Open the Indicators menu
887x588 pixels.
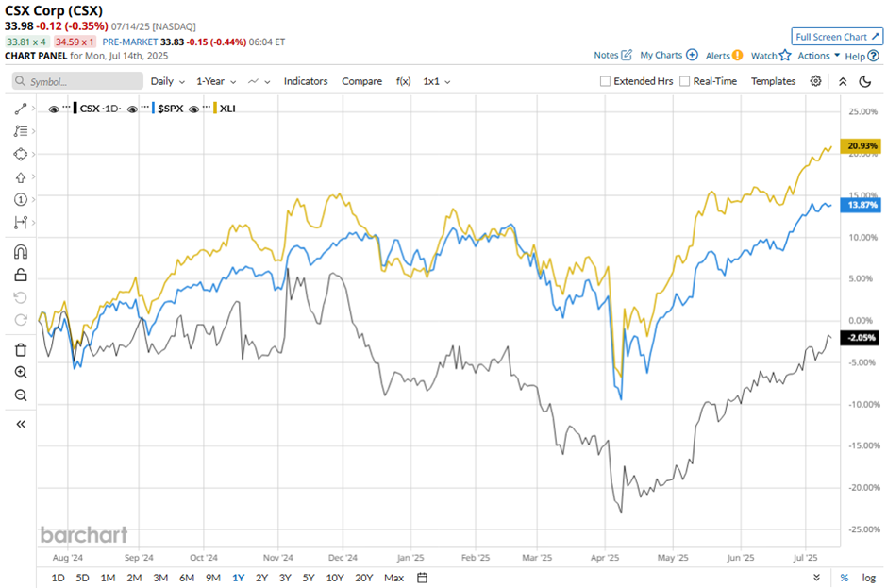306,81
